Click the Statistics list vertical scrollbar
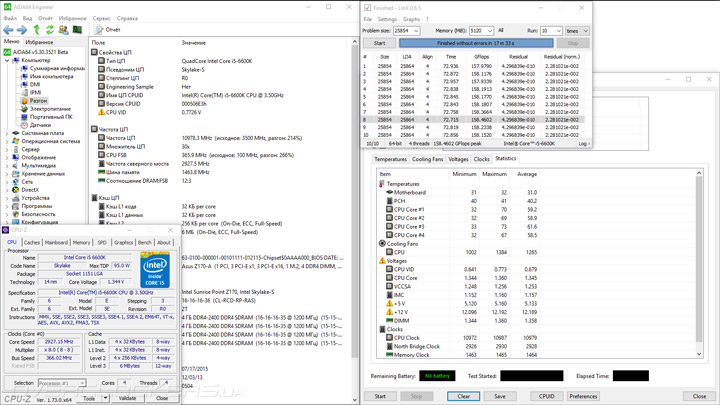Screen dimensions: 720x405 pos(699,264)
